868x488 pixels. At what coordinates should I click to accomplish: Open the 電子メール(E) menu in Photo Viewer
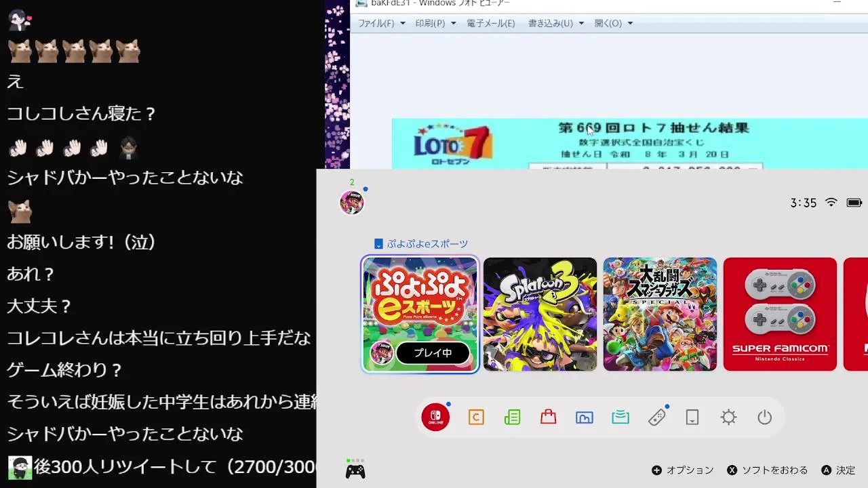pos(491,23)
